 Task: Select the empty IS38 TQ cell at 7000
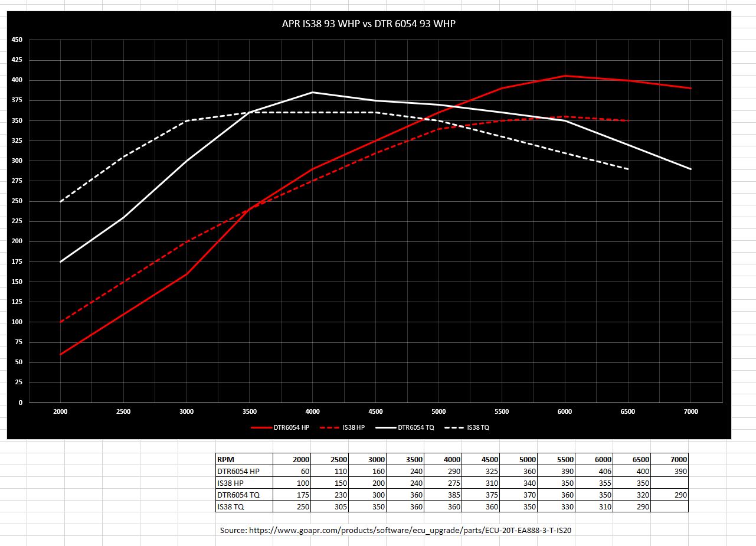(x=669, y=506)
